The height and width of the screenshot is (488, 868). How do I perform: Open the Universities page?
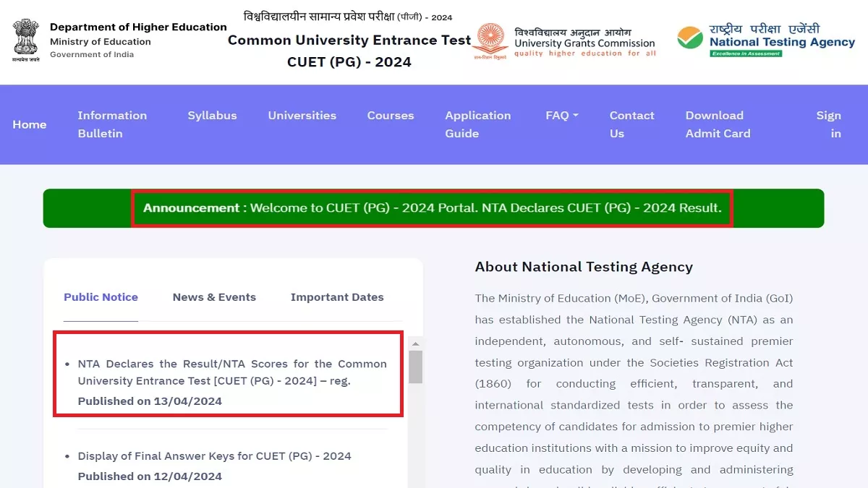point(302,116)
